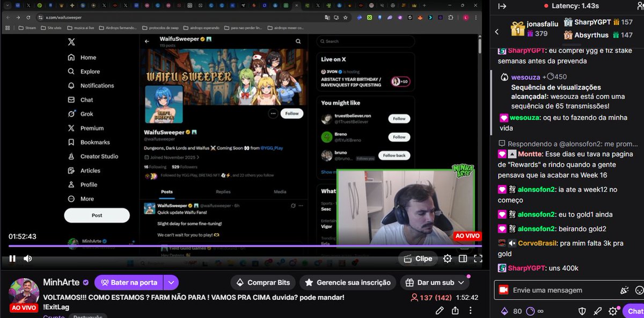The width and height of the screenshot is (644, 318).
Task: Open Absyrthus gifter leaderboard entry
Action: 598,35
